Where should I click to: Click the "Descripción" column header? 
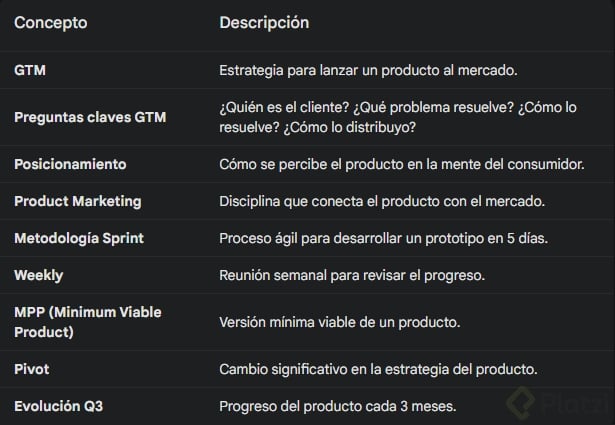tap(264, 22)
